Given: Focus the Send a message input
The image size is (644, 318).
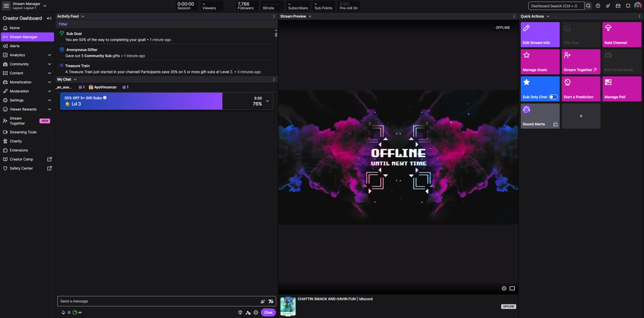Looking at the screenshot, I should (166, 301).
